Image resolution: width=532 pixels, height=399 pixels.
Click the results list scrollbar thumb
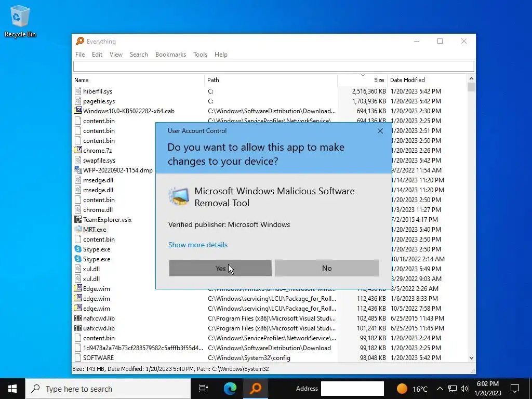pos(471,87)
